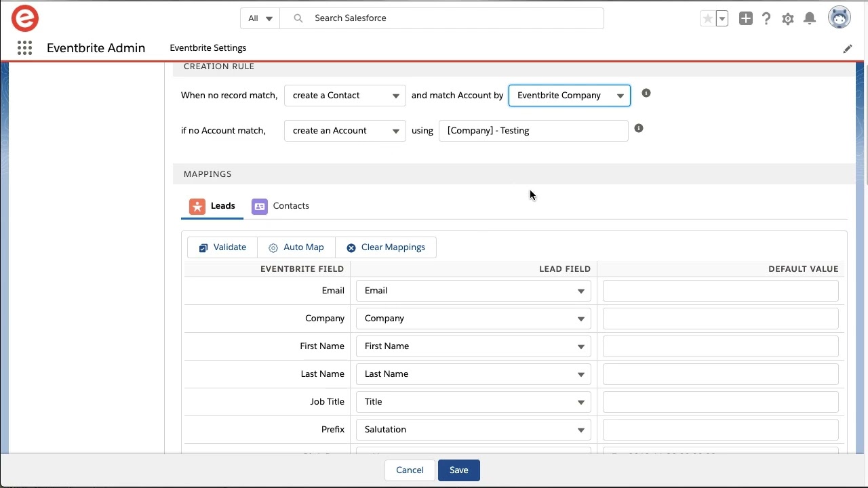This screenshot has width=868, height=488.
Task: Open the Last Name lead field dropdown
Action: tap(473, 374)
